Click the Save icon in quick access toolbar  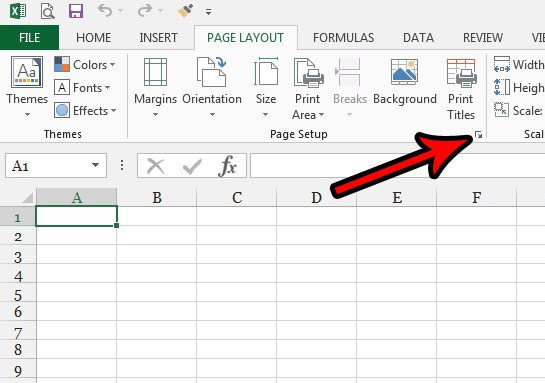(x=76, y=11)
